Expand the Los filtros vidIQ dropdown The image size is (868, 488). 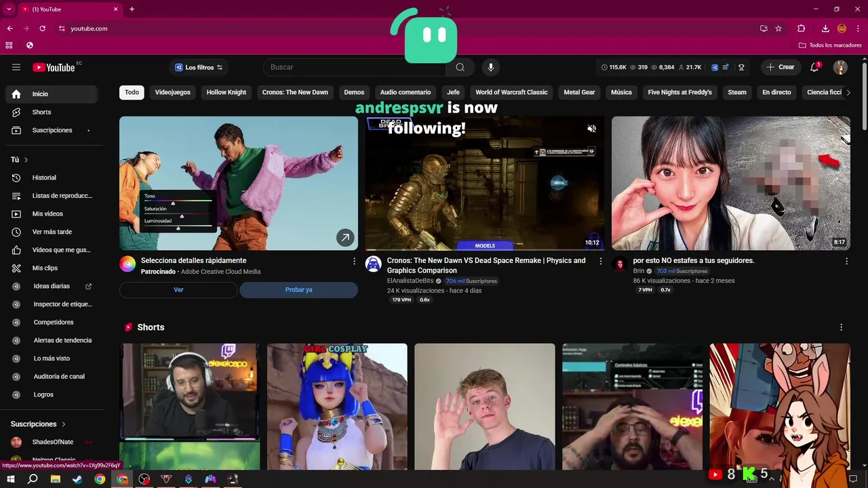tap(199, 67)
